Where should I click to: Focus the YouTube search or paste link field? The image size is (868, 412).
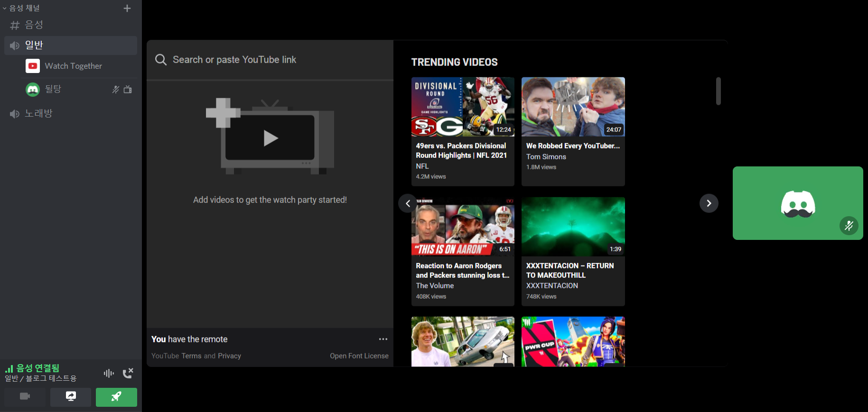point(270,60)
